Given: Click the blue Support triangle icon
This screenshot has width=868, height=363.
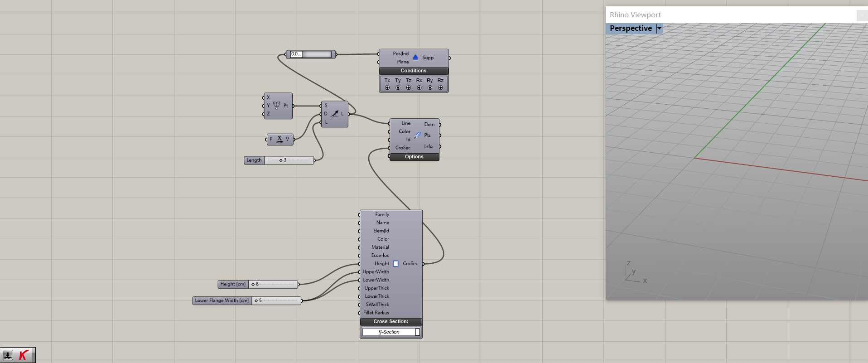Looking at the screenshot, I should (x=415, y=57).
